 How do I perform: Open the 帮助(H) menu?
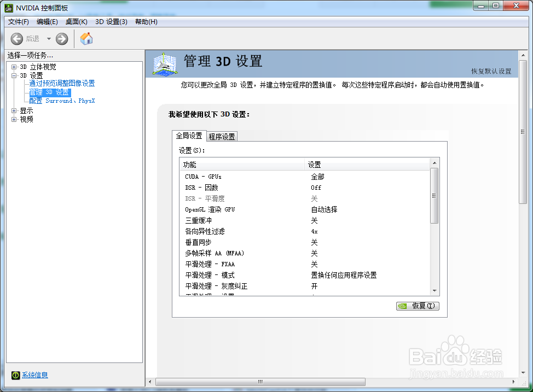click(146, 22)
